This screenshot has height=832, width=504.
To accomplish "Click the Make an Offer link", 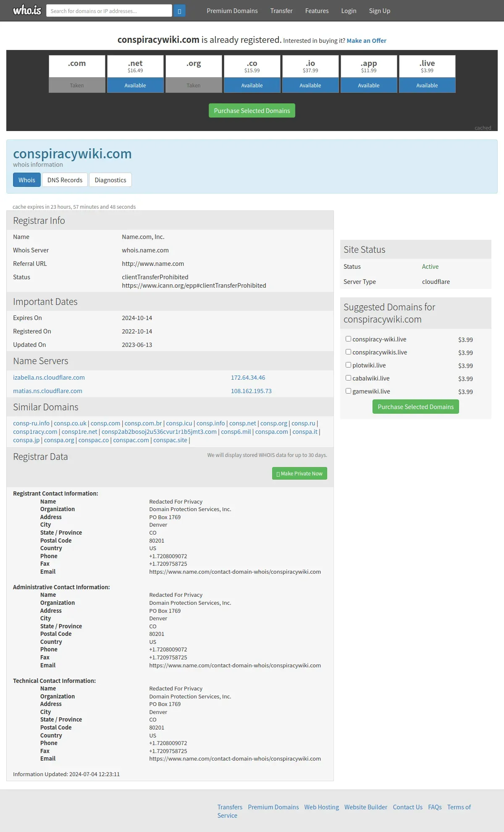I will pos(367,41).
